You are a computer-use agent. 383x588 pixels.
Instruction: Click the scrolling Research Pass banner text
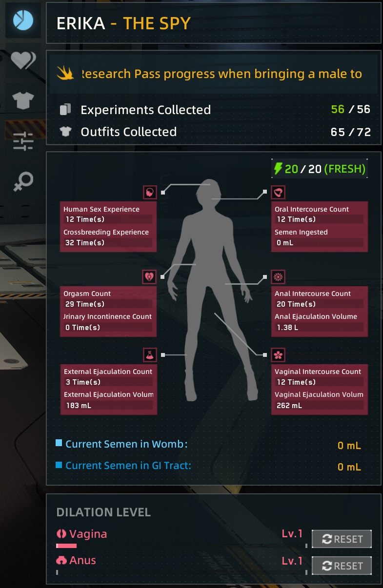221,74
